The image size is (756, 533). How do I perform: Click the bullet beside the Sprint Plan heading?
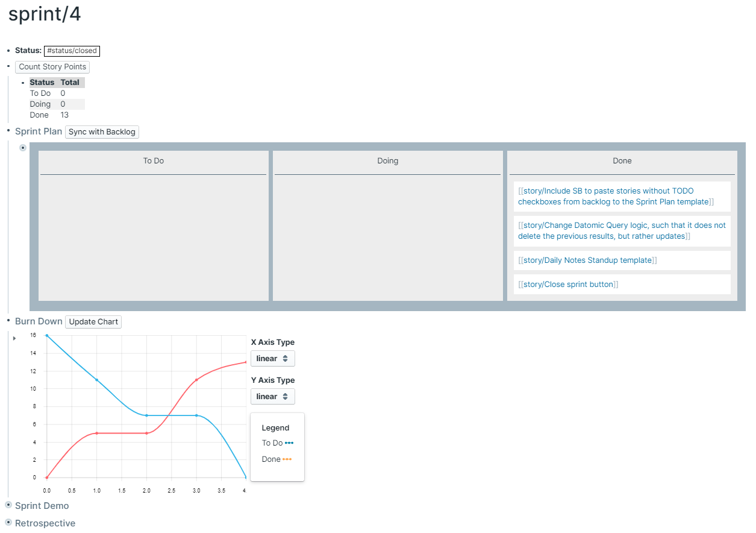click(8, 131)
